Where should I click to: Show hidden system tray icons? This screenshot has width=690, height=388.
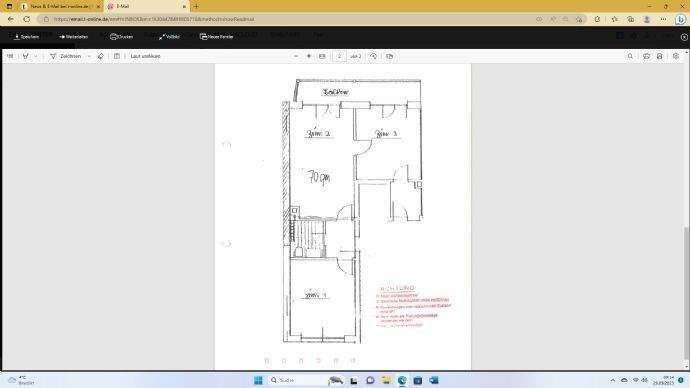click(x=613, y=380)
